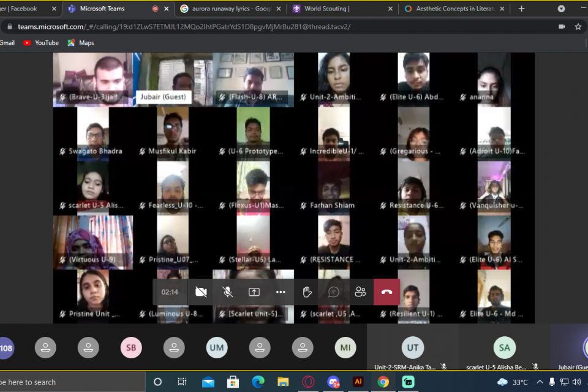This screenshot has height=392, width=588.
Task: Select Swagato Bhadra's video tile
Action: coord(93,134)
